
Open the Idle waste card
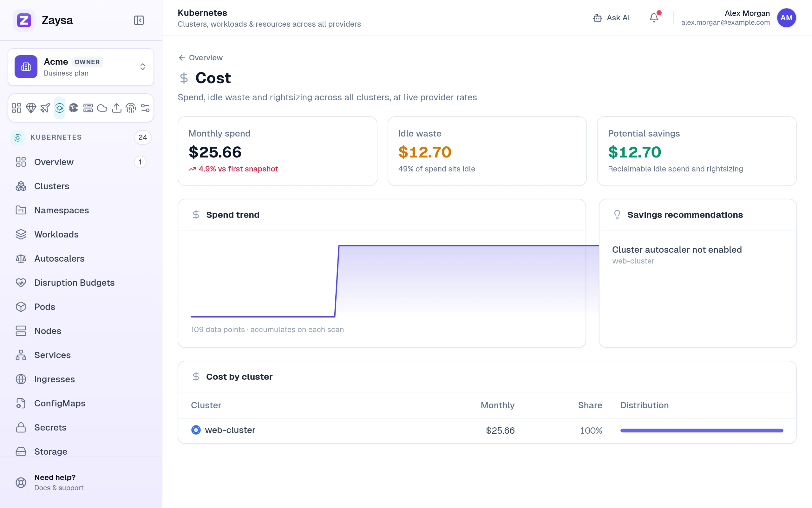click(x=487, y=151)
